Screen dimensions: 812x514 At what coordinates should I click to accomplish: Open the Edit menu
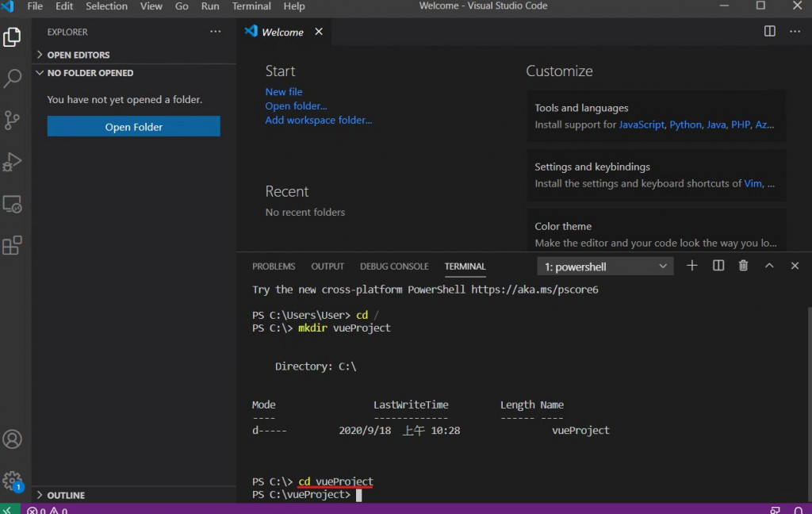[x=64, y=6]
